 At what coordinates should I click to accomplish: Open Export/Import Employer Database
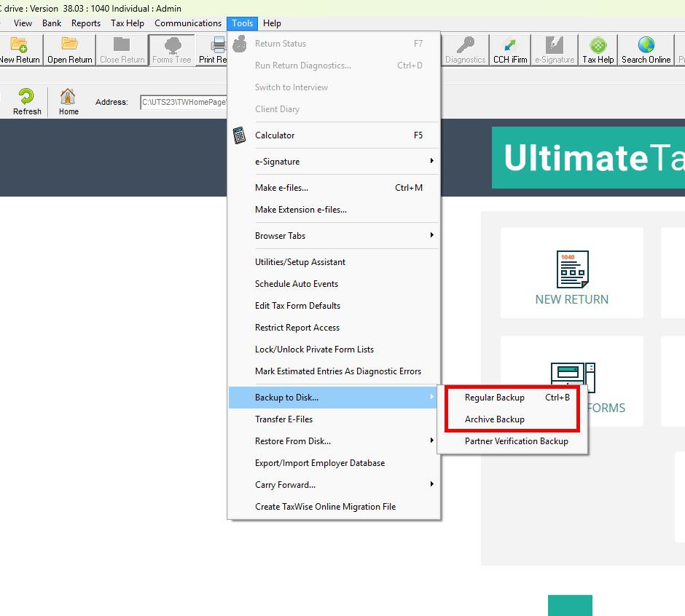[334, 463]
